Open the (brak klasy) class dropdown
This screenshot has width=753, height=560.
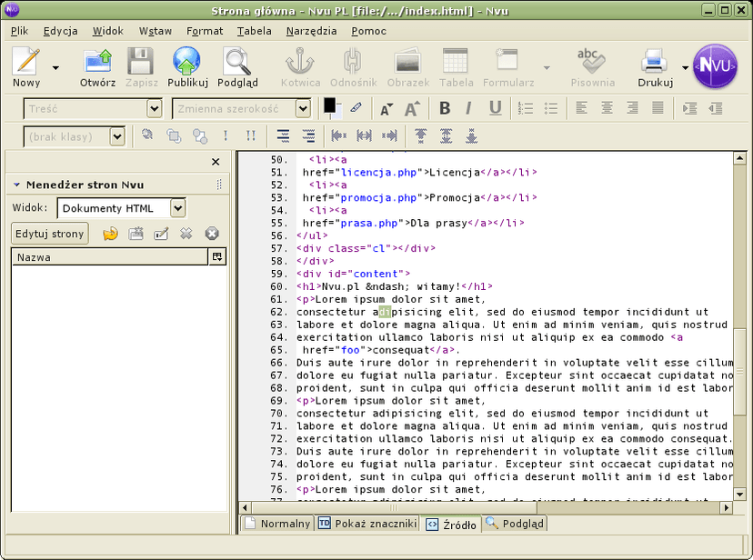click(x=117, y=136)
